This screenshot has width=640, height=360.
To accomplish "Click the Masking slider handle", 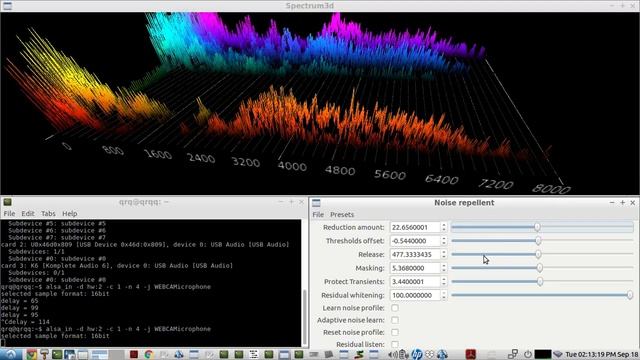I will [540, 268].
